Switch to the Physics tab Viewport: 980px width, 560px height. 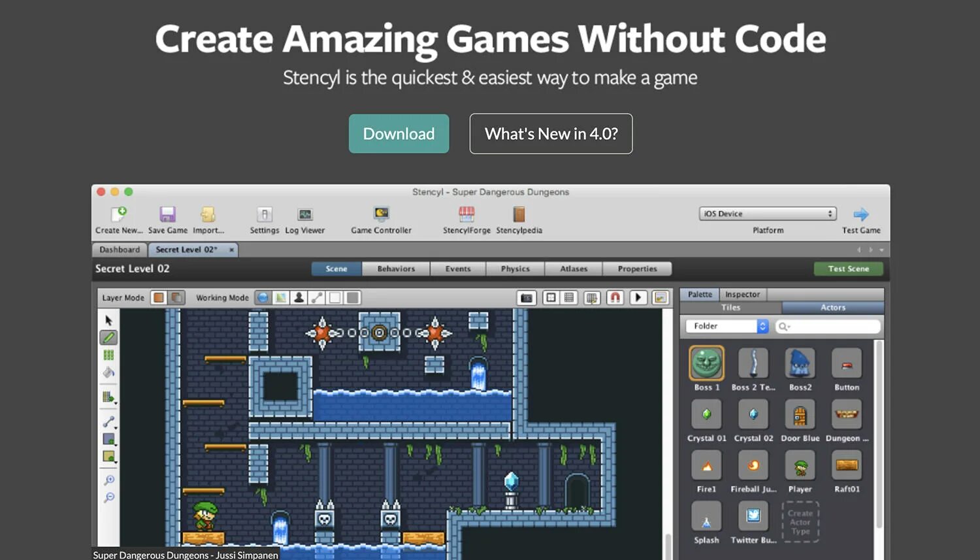[x=515, y=269]
